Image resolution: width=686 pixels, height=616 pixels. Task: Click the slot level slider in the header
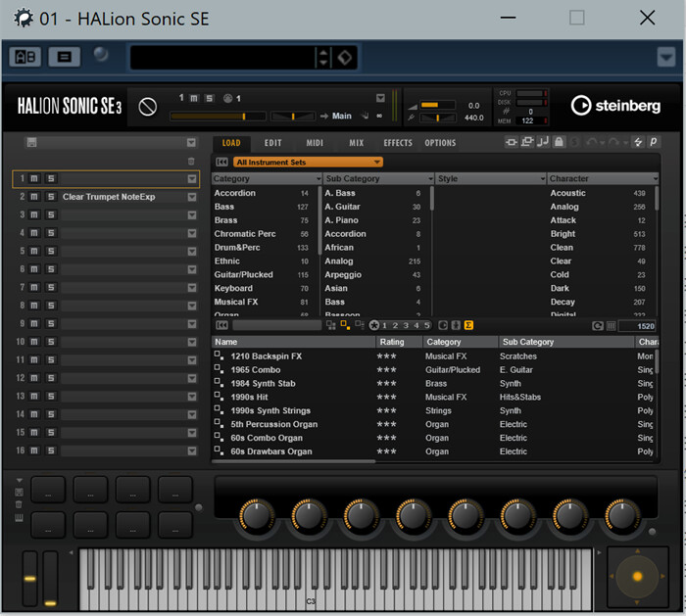218,117
